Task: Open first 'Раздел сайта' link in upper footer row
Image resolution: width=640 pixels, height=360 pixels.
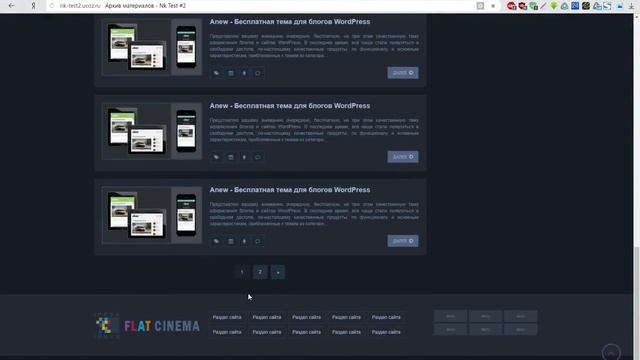Action: (x=227, y=317)
